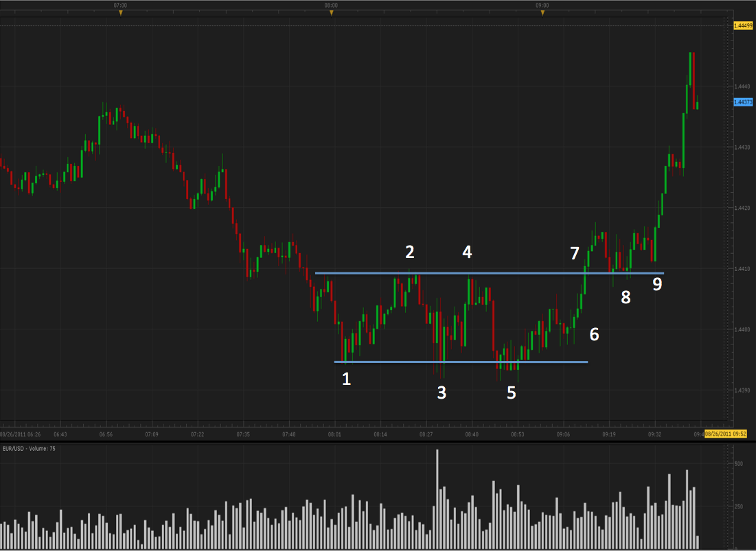Click the 06:56 time axis label

tap(106, 434)
